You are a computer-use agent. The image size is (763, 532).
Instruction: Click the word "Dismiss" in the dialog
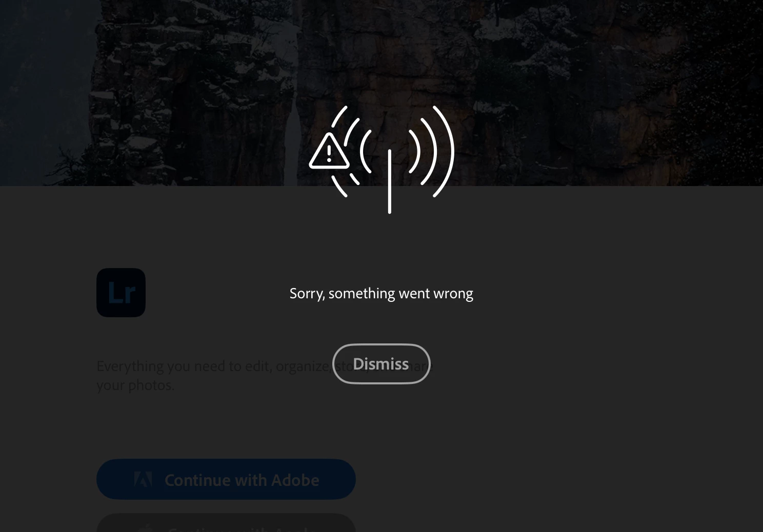[x=381, y=364]
